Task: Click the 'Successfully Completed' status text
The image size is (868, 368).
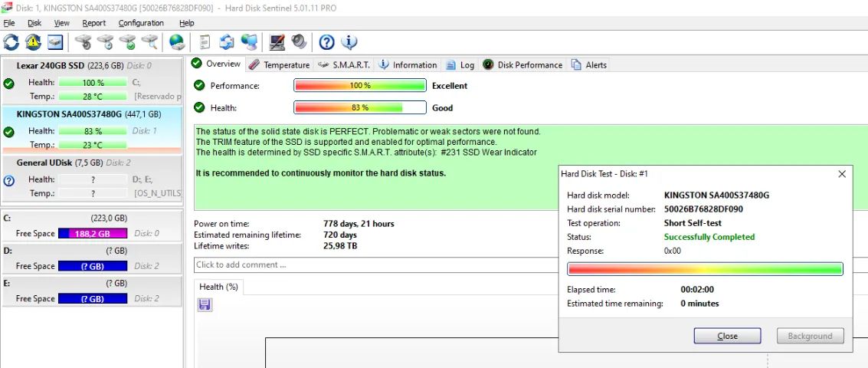Action: [x=709, y=237]
